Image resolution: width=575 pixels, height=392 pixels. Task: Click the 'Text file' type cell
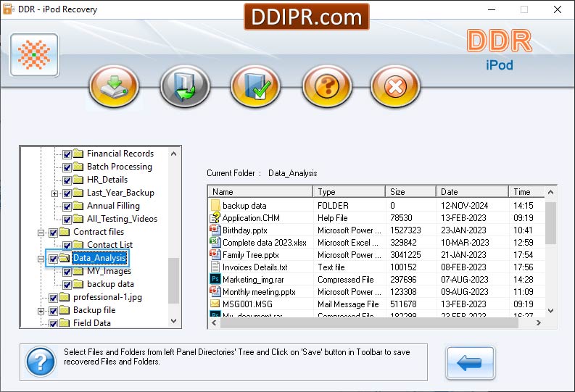pyautogui.click(x=331, y=267)
